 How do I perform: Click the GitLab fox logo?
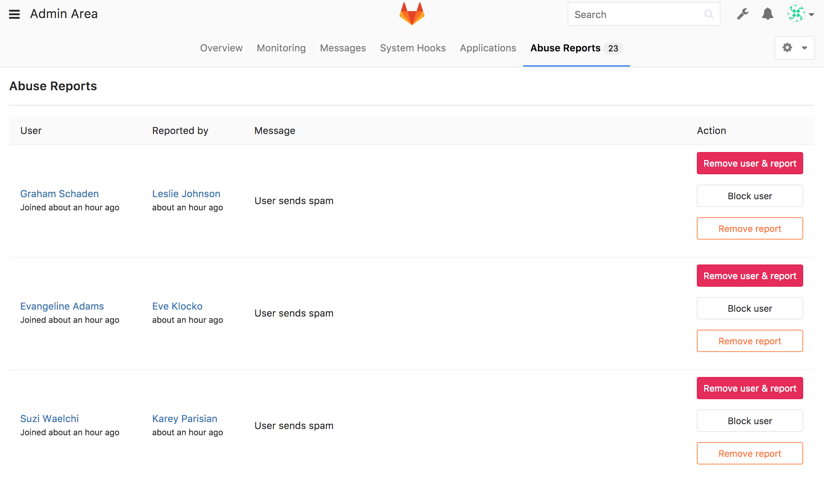(412, 14)
